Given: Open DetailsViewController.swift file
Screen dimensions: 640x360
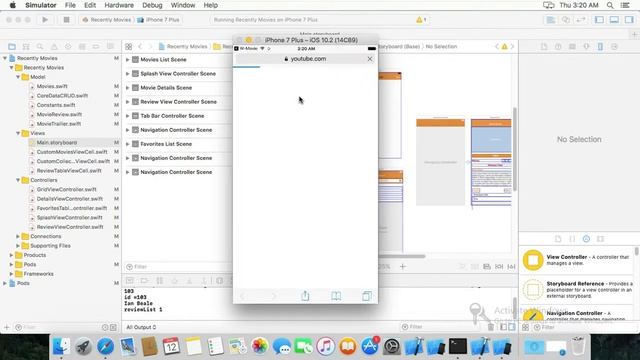Looking at the screenshot, I should (69, 199).
